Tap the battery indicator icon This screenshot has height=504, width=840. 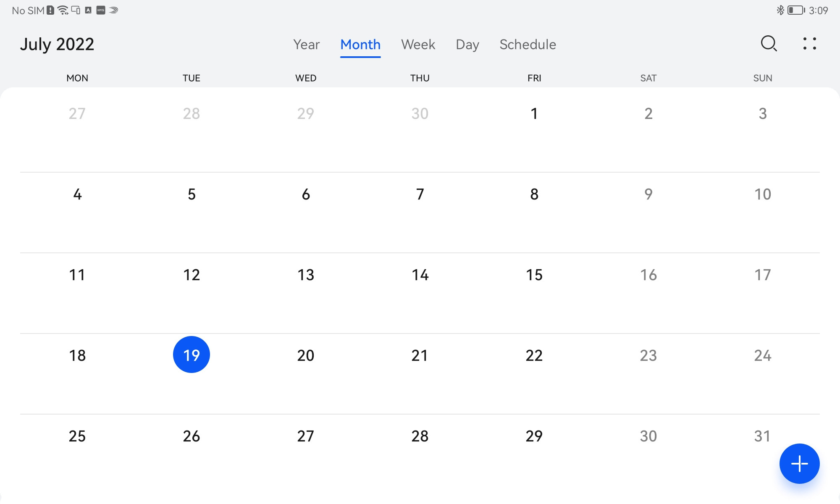pos(796,10)
